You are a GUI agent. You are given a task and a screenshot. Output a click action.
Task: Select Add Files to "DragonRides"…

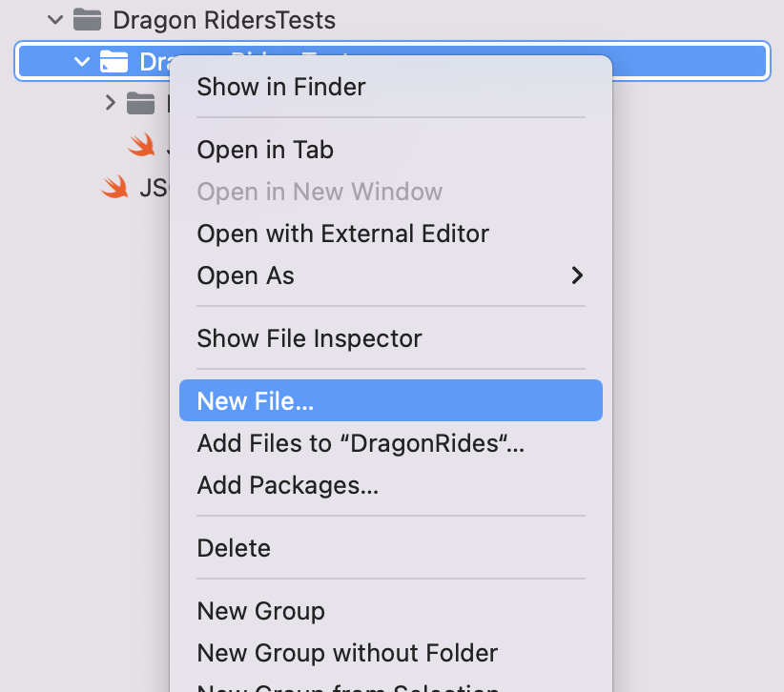(361, 443)
